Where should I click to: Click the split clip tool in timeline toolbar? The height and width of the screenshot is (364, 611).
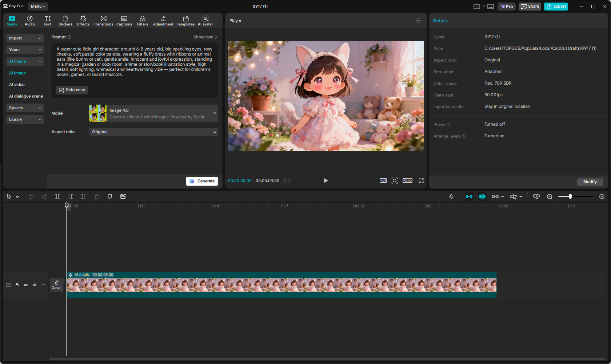pyautogui.click(x=57, y=197)
